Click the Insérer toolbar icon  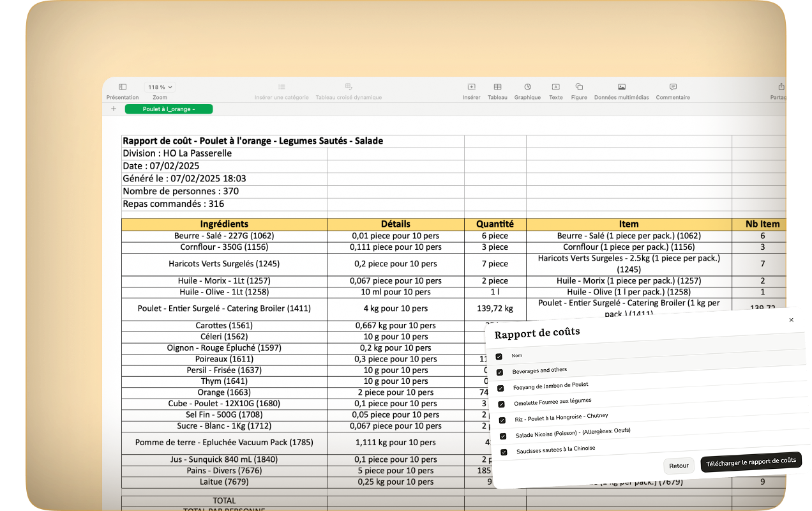point(471,87)
